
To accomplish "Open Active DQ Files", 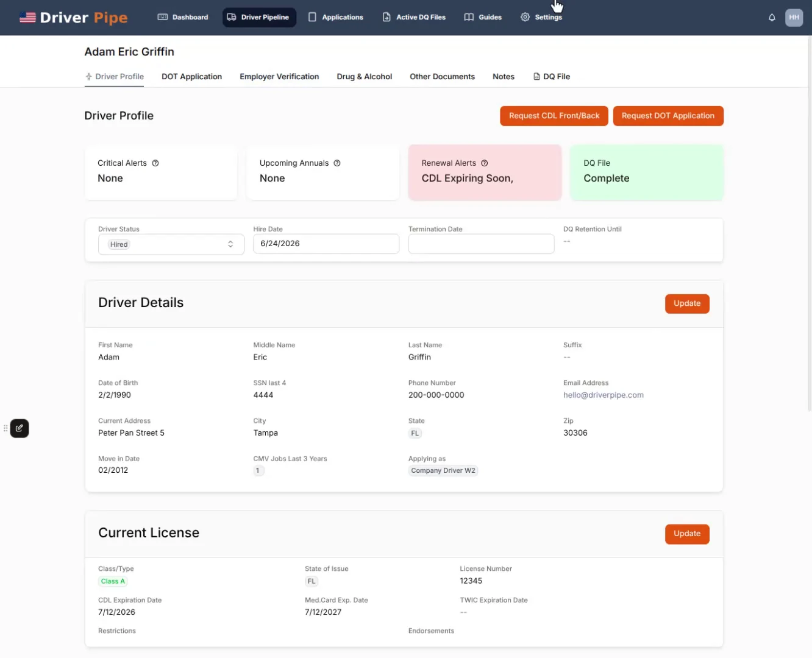I will (x=414, y=17).
